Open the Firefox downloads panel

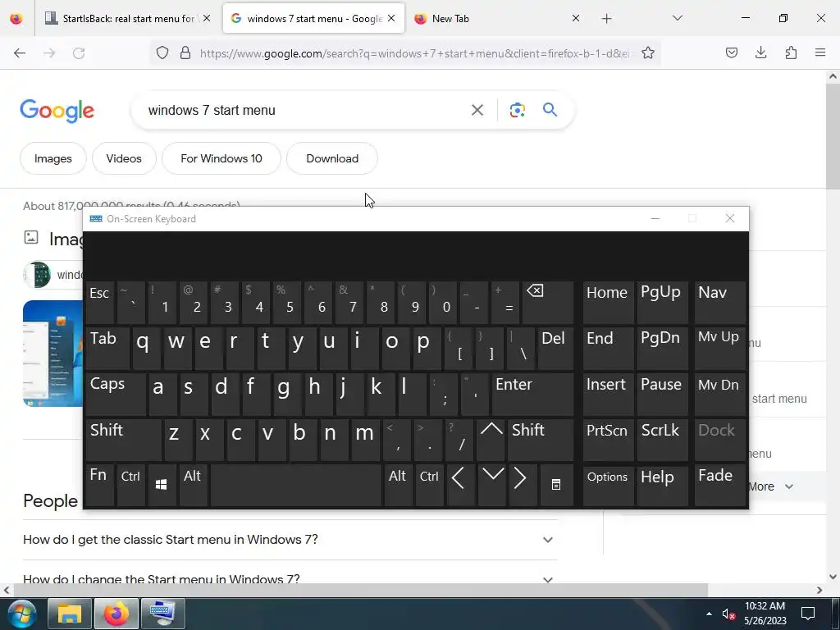[760, 52]
